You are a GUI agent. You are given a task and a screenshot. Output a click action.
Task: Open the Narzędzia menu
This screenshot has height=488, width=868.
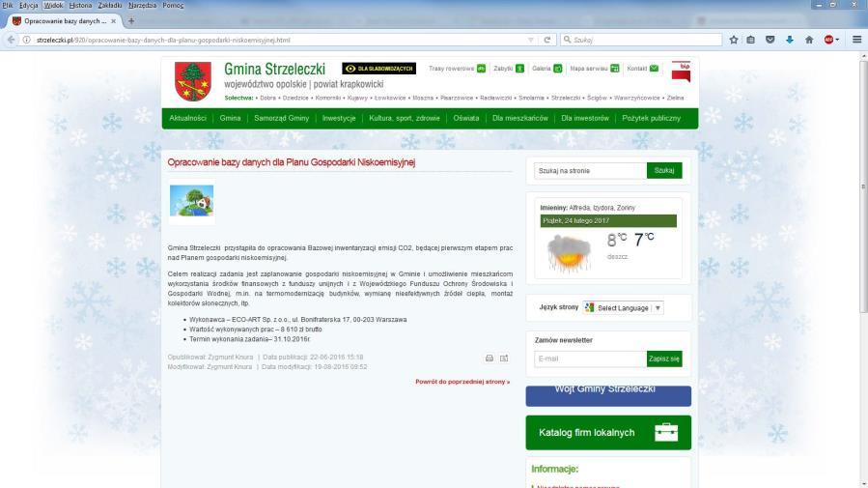tap(142, 5)
